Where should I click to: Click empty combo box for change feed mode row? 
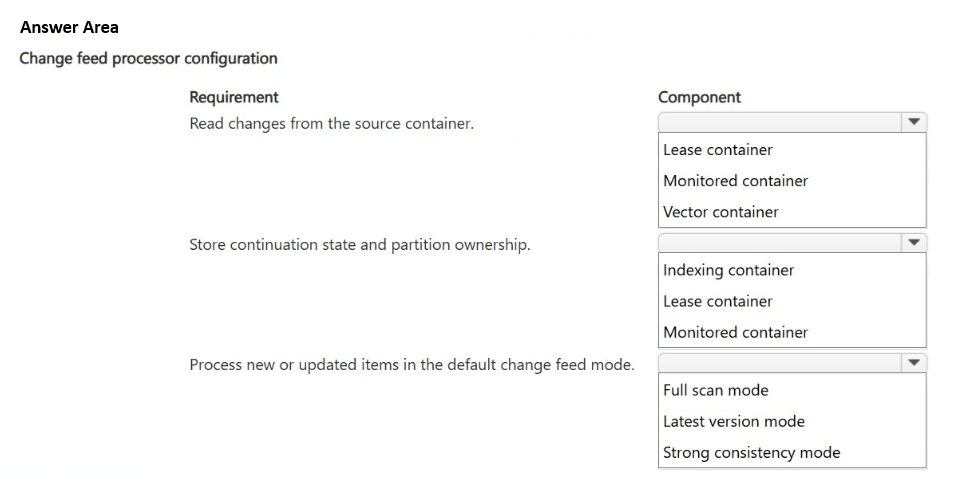pos(780,363)
